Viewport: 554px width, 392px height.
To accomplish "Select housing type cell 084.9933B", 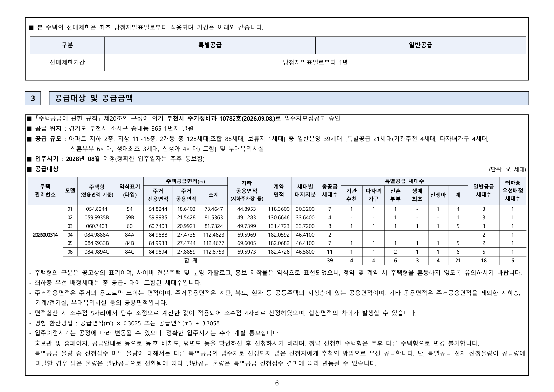I will click(x=97, y=243).
